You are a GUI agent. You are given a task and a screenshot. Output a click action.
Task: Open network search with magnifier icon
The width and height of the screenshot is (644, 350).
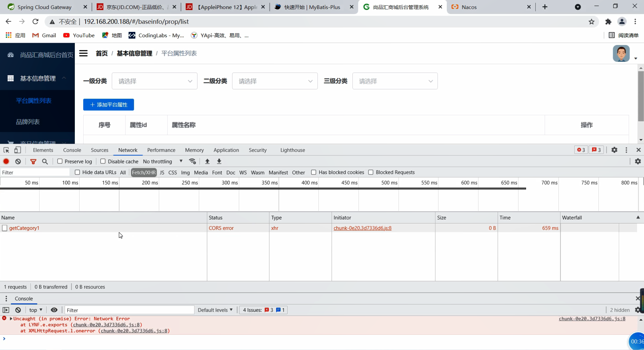[45, 161]
